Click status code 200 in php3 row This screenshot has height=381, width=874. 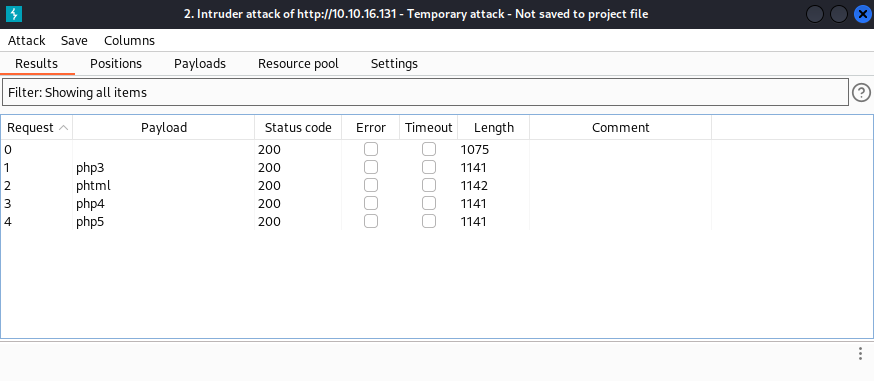(x=269, y=167)
